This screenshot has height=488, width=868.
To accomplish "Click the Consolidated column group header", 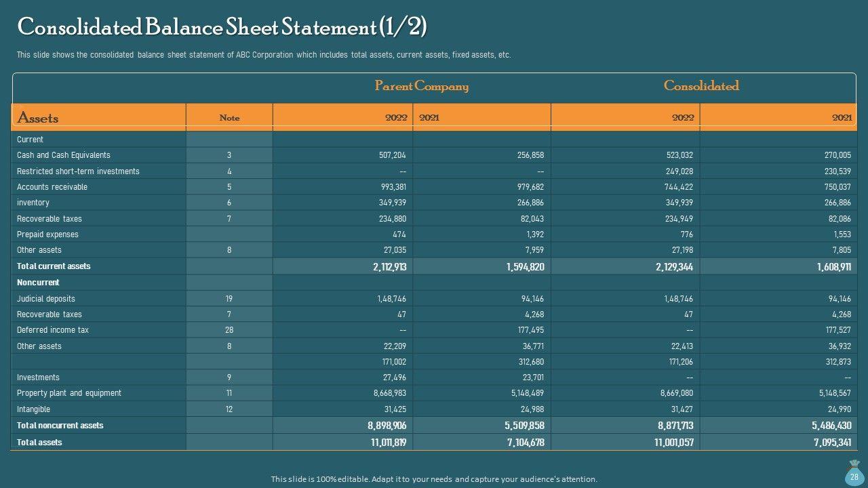I will 701,86.
